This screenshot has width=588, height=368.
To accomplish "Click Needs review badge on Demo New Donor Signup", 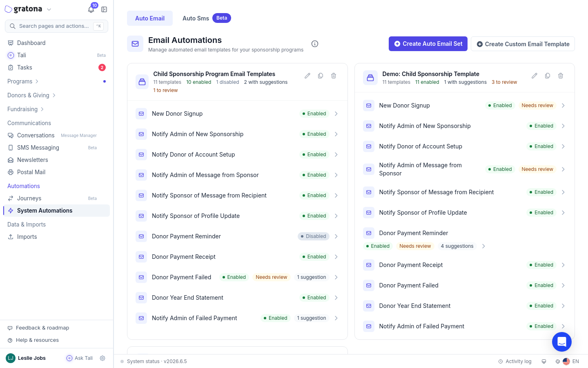I will point(537,105).
